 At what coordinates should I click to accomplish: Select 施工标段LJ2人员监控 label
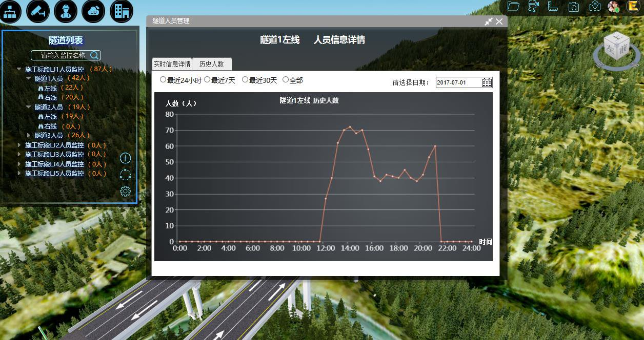click(54, 145)
